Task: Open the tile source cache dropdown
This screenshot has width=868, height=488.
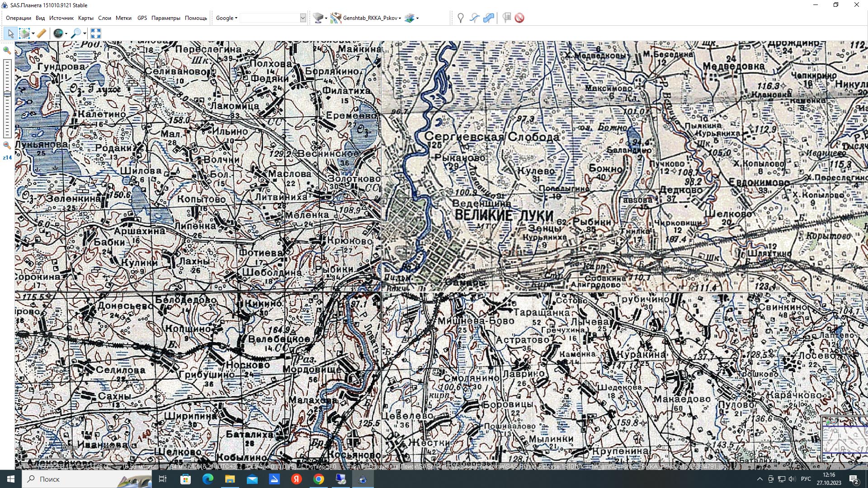Action: click(x=326, y=19)
